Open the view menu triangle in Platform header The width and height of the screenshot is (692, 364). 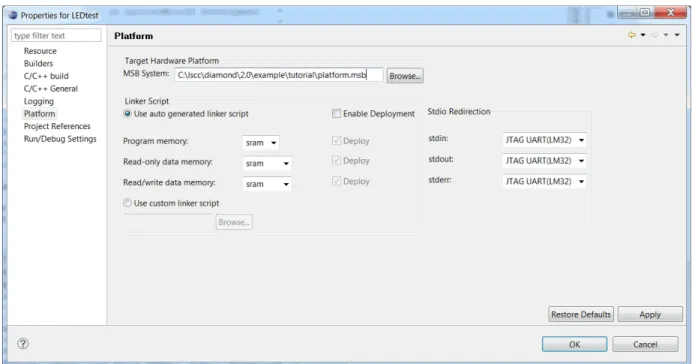pyautogui.click(x=677, y=35)
